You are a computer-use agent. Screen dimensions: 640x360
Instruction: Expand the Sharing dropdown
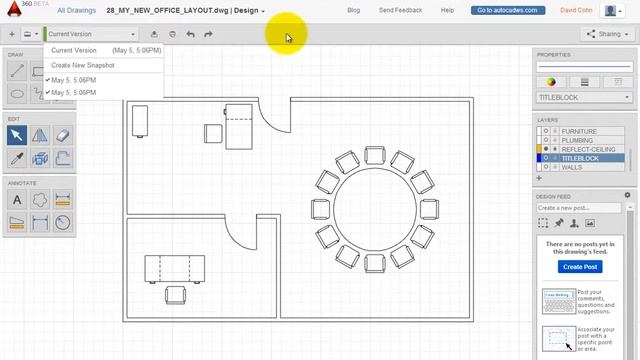(x=607, y=34)
